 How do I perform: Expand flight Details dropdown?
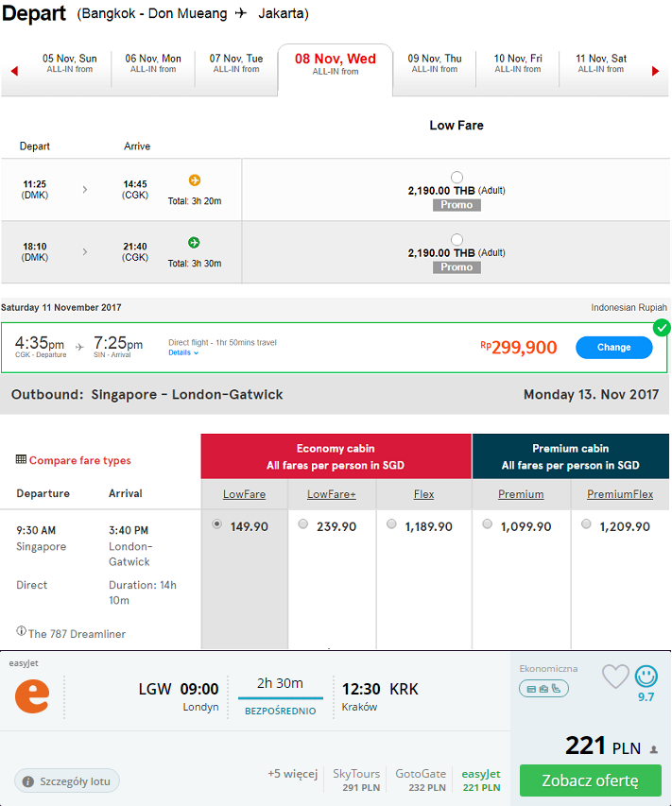pos(183,352)
